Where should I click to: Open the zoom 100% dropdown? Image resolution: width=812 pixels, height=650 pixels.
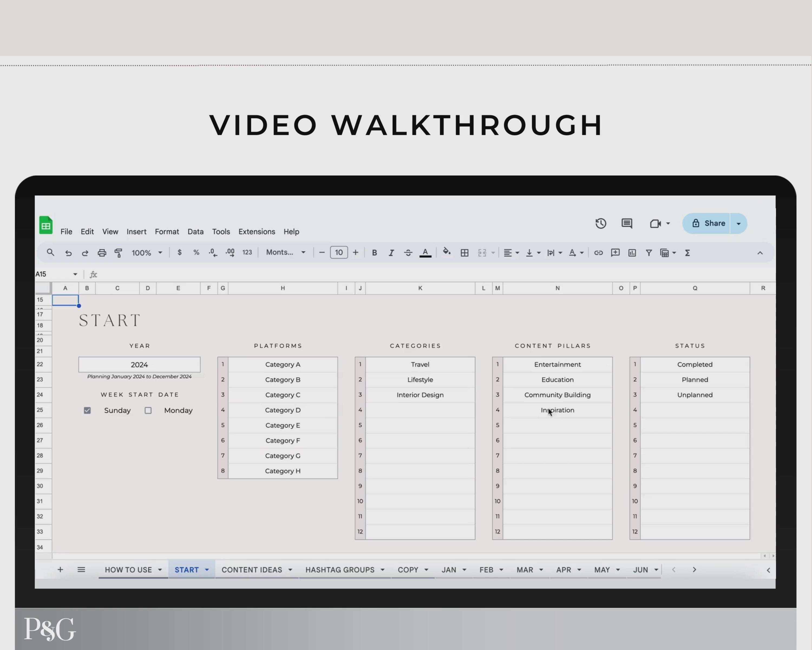coord(146,253)
